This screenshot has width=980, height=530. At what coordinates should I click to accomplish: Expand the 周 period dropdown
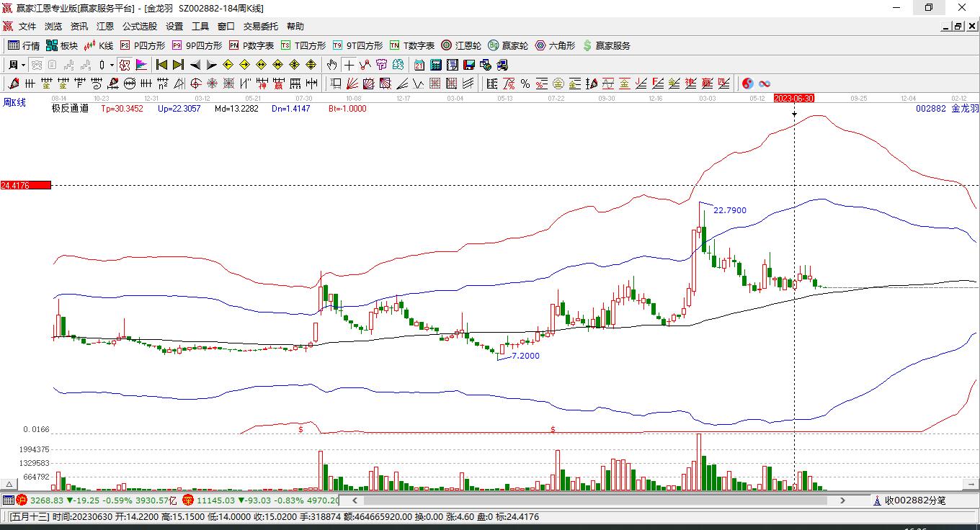[17, 65]
